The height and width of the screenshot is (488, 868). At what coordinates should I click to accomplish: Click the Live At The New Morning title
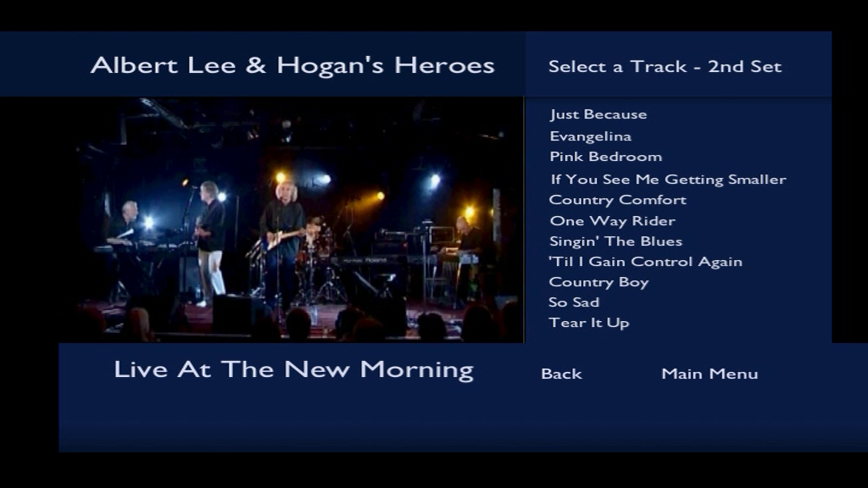pos(293,369)
